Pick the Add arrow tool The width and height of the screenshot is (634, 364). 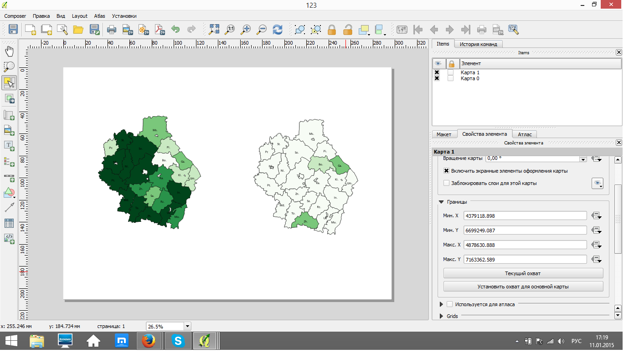[x=9, y=208]
